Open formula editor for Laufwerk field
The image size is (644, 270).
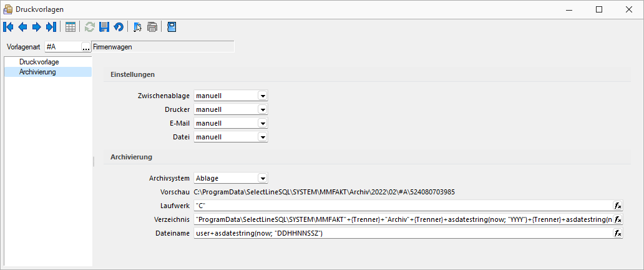coord(618,206)
